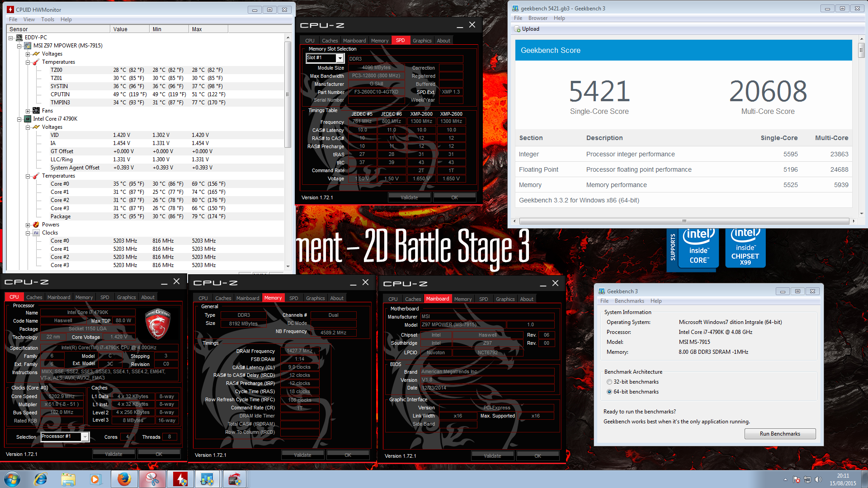868x488 pixels.
Task: Click the 5421 Single-Core Score value
Action: (599, 91)
